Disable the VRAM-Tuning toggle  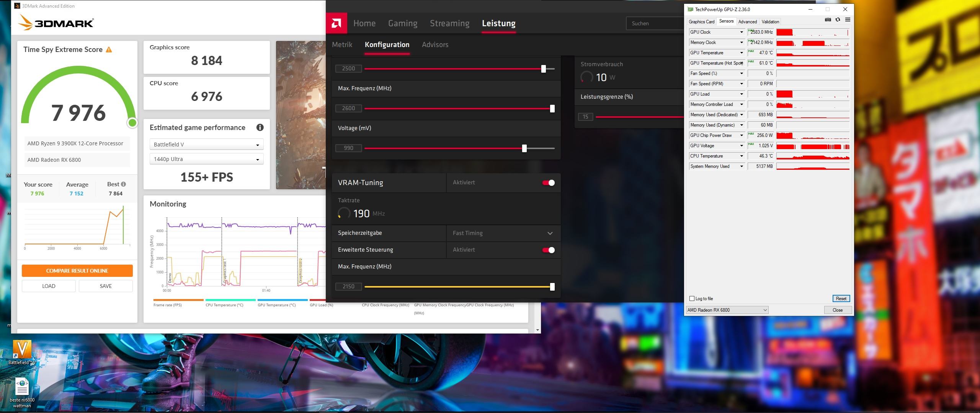(548, 183)
